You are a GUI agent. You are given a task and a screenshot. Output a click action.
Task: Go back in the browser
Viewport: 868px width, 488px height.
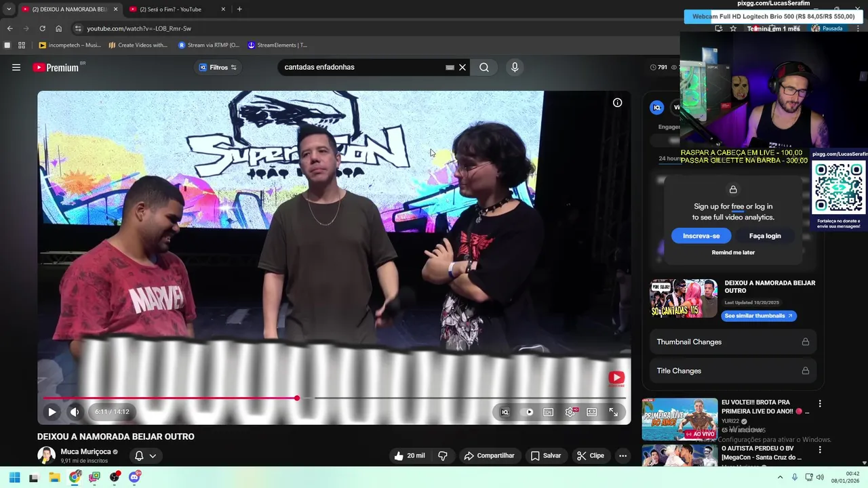click(9, 28)
